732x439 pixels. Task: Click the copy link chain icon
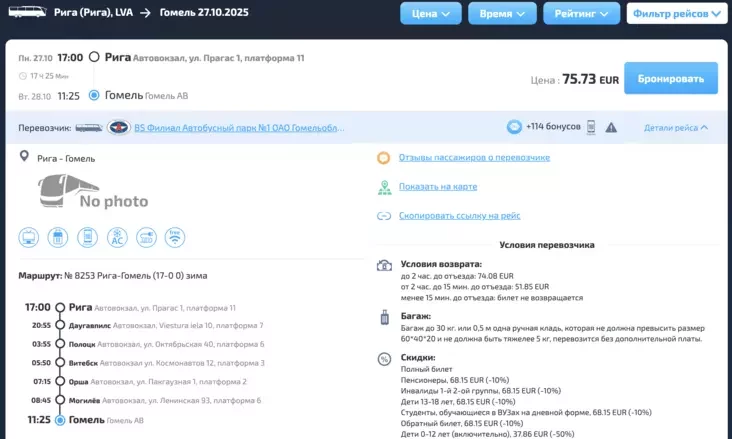384,215
